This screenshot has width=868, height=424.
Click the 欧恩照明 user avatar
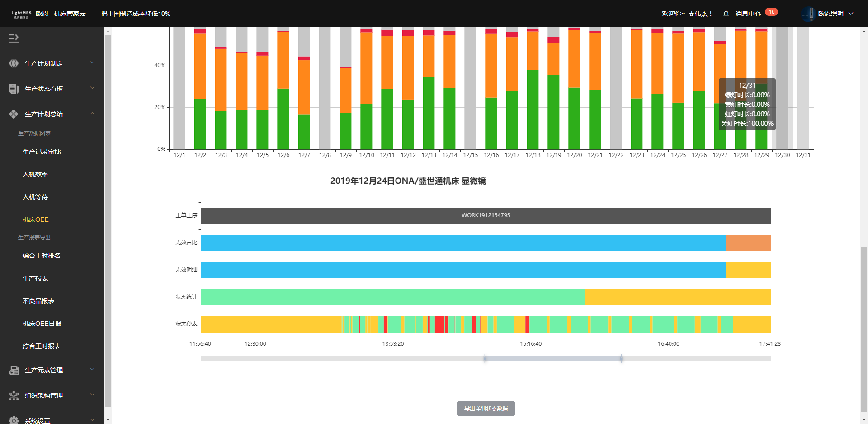tap(808, 14)
